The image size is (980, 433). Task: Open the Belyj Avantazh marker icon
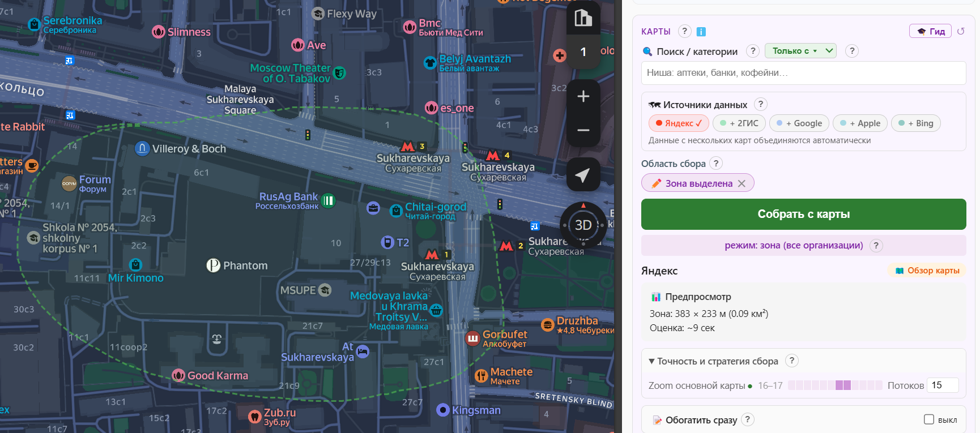[431, 63]
